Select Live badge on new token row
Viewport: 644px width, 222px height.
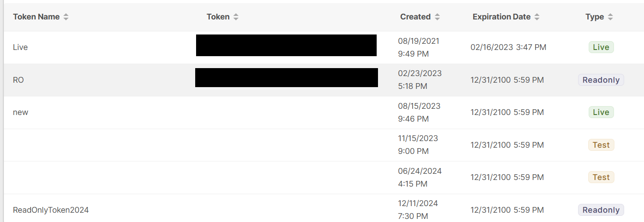click(x=601, y=112)
